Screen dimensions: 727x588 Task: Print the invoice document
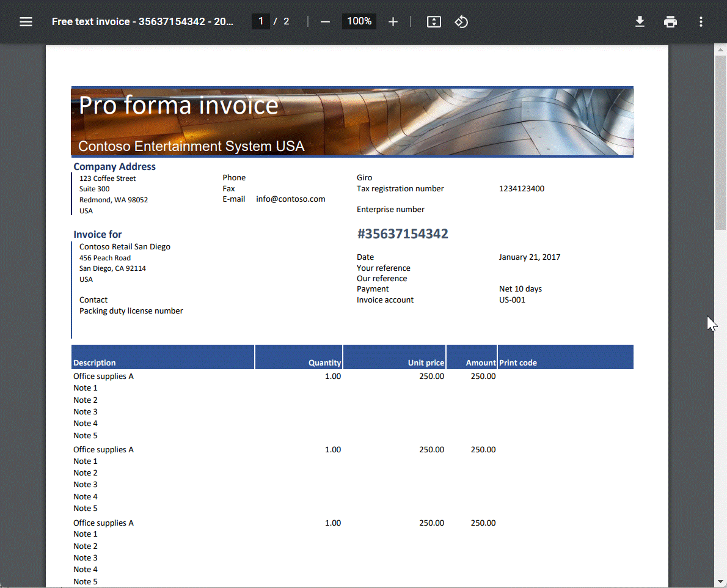coord(670,21)
